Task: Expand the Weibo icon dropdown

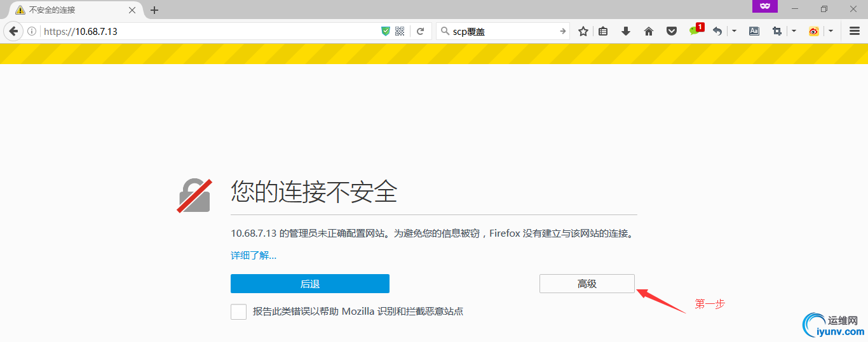Action: click(x=831, y=31)
